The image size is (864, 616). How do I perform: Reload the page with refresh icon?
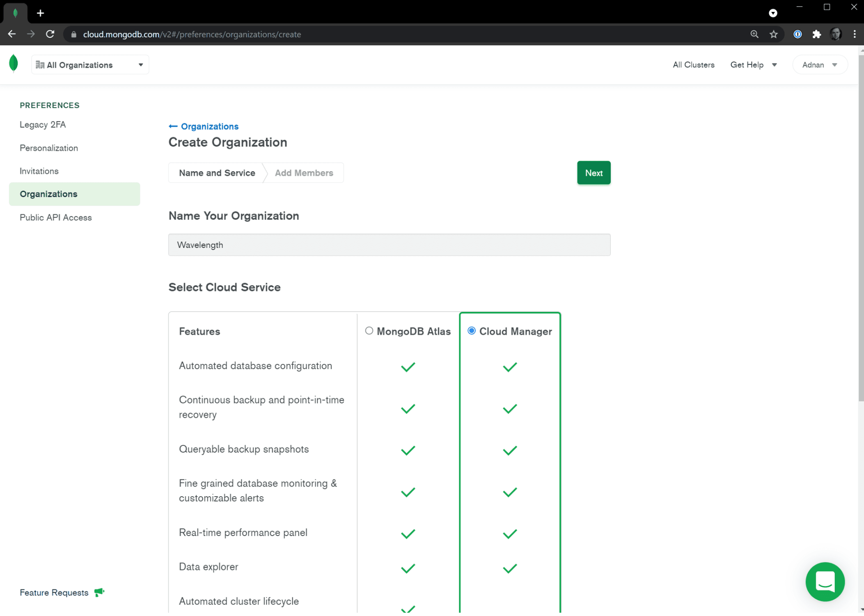[50, 34]
